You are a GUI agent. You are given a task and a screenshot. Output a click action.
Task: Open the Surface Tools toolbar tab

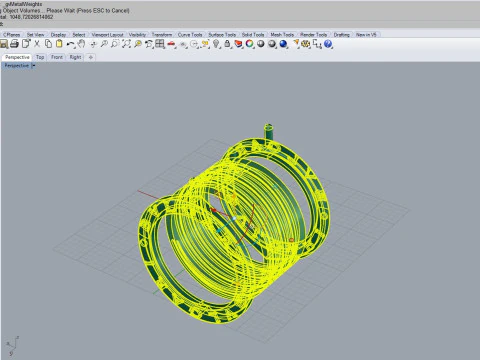222,35
